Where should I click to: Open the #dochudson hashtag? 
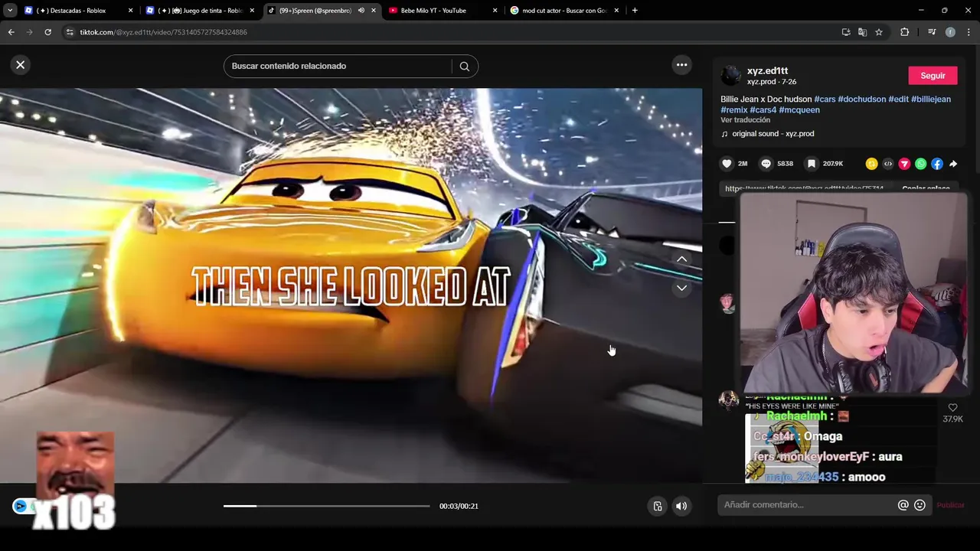[x=862, y=99]
